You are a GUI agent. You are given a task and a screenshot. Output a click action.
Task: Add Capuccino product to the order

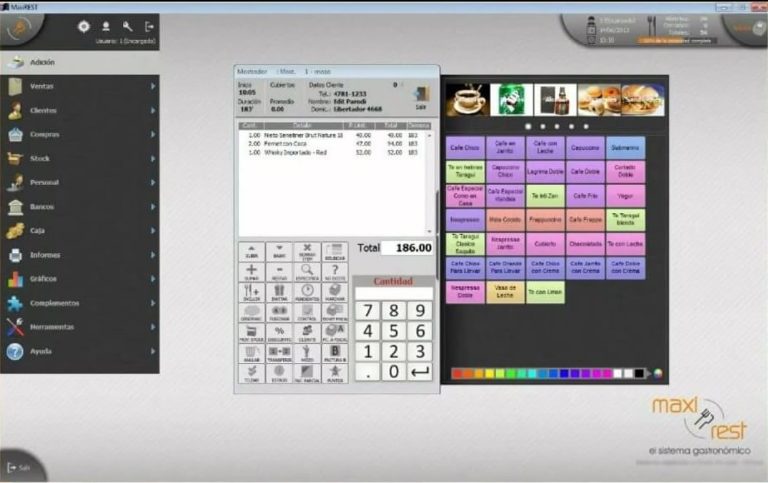tap(585, 147)
